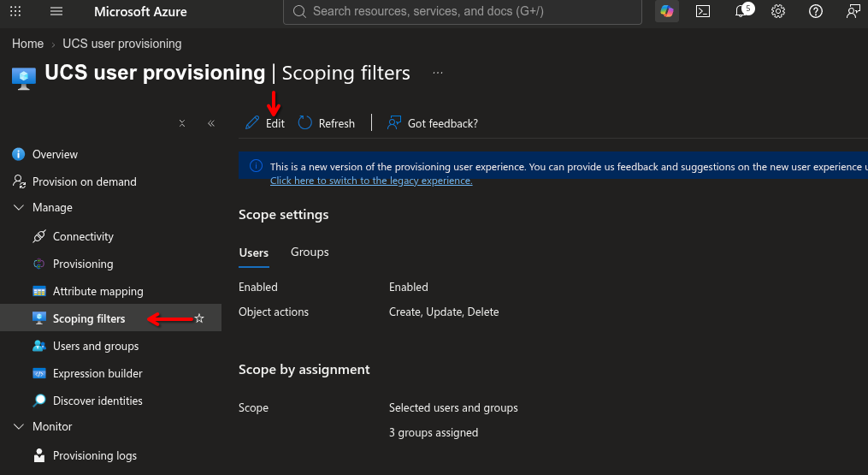Switch to the Groups tab
The height and width of the screenshot is (475, 868).
(310, 252)
